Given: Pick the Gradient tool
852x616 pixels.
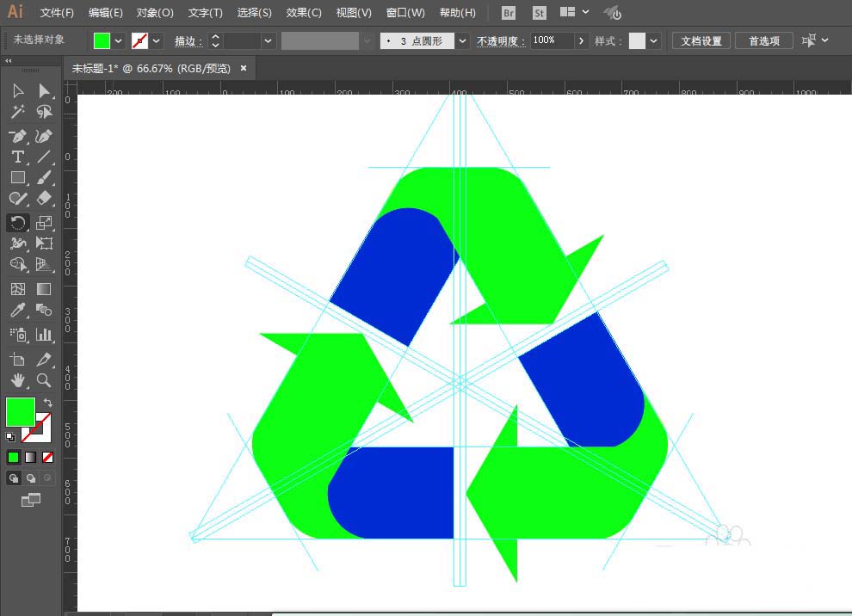Looking at the screenshot, I should point(44,289).
